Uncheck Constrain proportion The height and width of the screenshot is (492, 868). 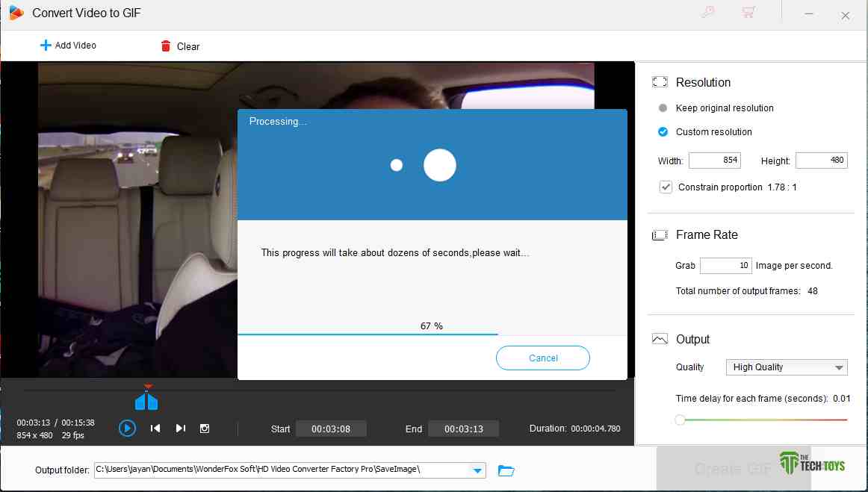[666, 187]
